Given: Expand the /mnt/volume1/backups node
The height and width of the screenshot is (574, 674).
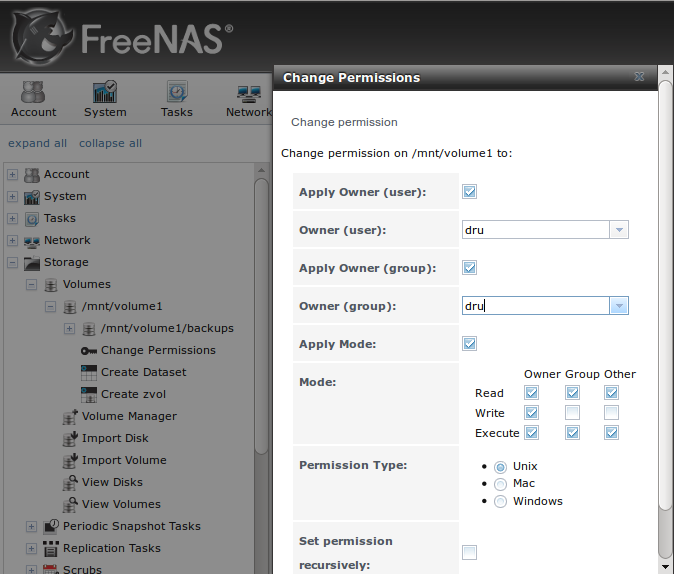Looking at the screenshot, I should [x=69, y=329].
